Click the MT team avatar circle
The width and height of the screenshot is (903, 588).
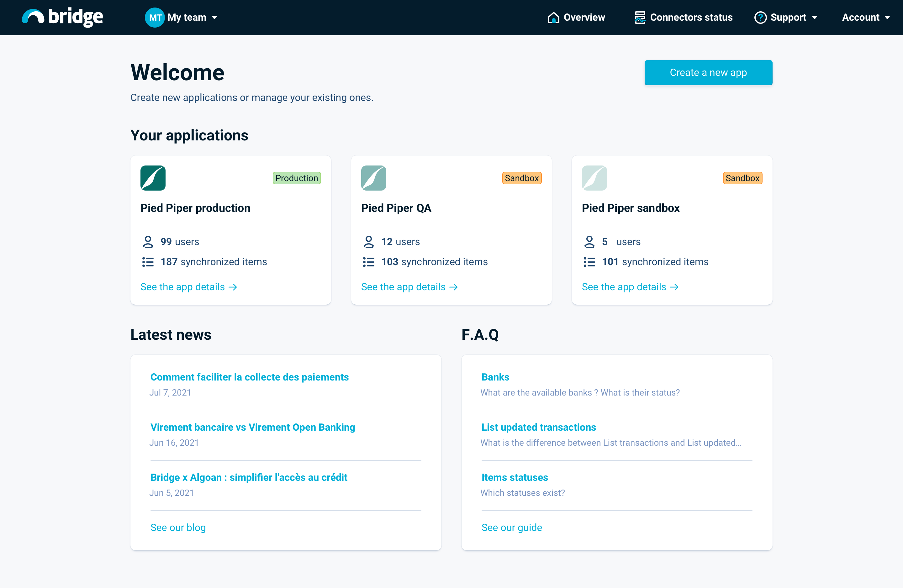point(155,18)
